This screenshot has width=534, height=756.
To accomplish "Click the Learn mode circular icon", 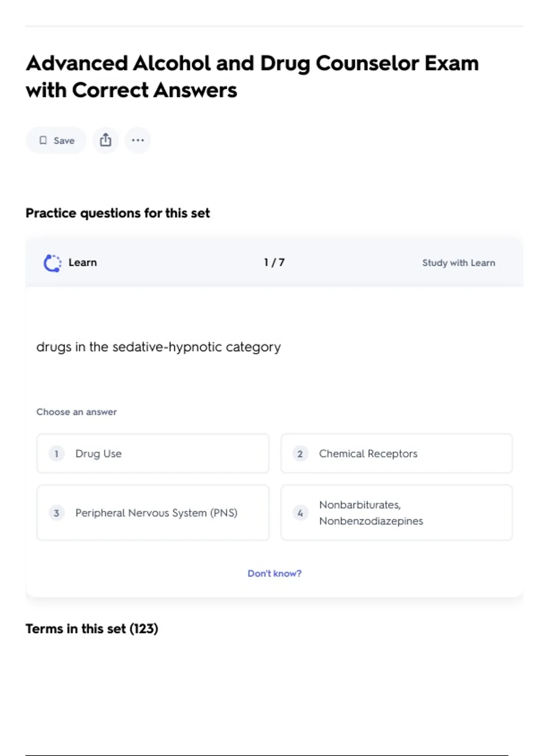I will coord(53,263).
